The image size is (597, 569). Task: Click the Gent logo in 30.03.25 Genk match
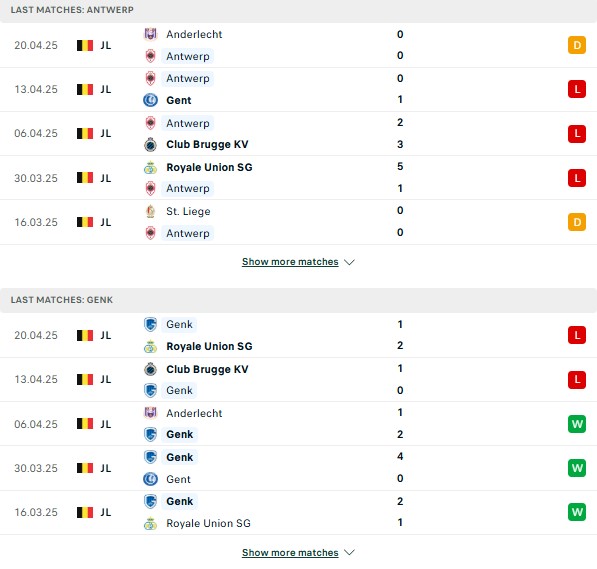coord(150,479)
